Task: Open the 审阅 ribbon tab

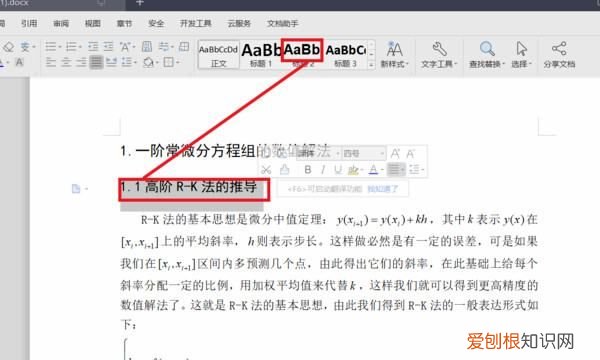Action: coord(61,23)
